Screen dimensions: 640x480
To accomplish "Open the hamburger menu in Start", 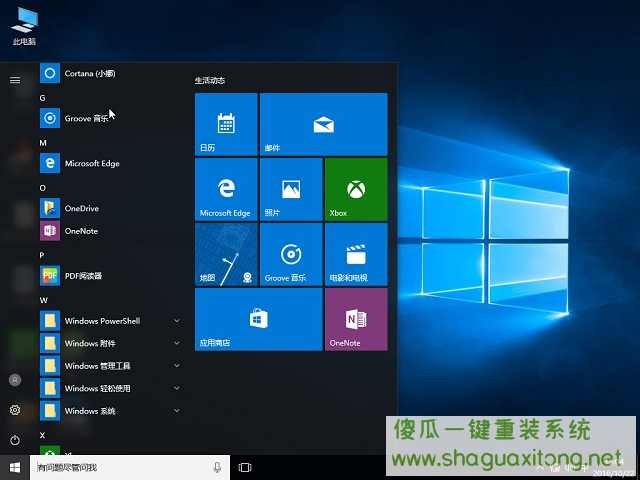I will (x=15, y=80).
